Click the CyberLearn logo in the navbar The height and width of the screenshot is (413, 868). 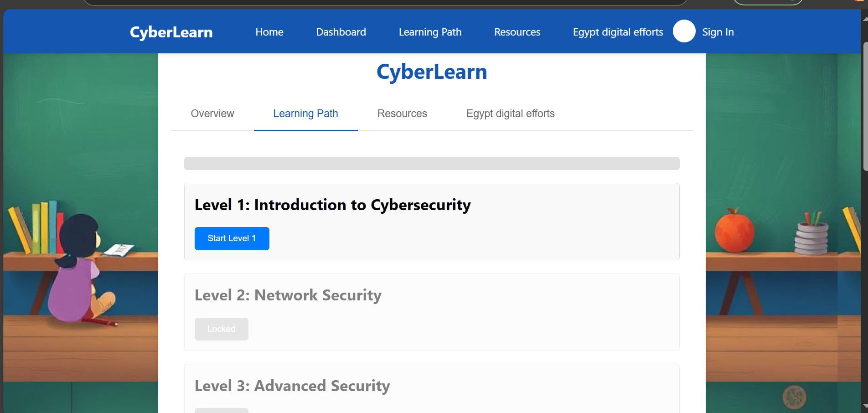pos(171,32)
